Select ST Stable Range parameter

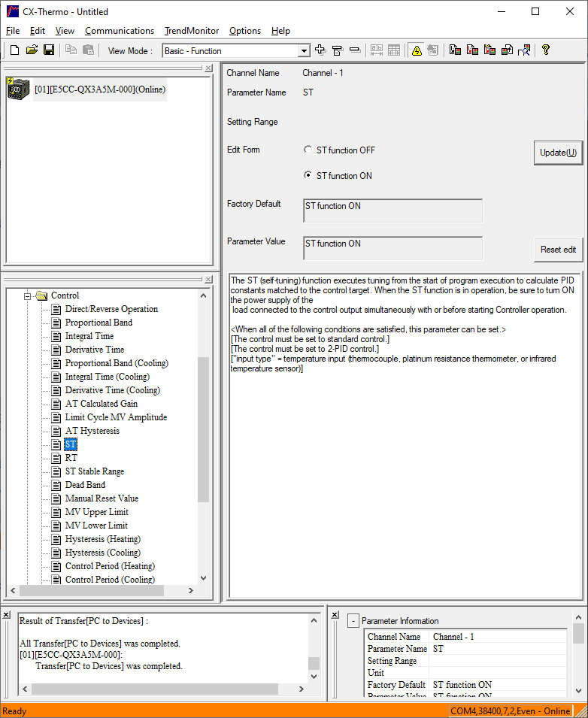[94, 471]
